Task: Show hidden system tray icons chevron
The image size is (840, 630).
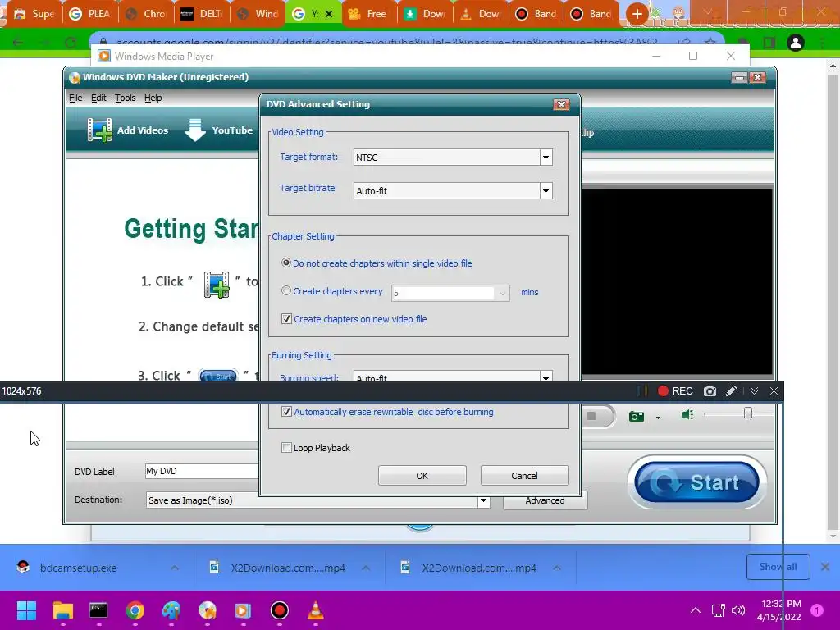Action: (696, 610)
